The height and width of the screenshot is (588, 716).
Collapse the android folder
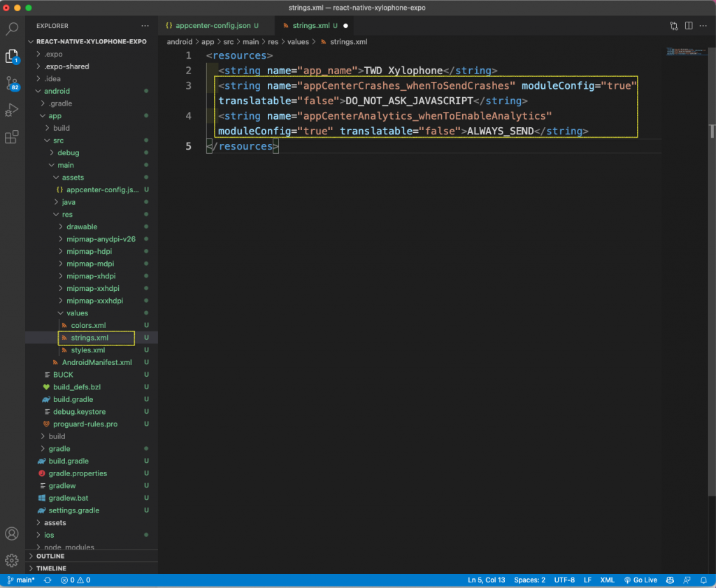point(92,91)
